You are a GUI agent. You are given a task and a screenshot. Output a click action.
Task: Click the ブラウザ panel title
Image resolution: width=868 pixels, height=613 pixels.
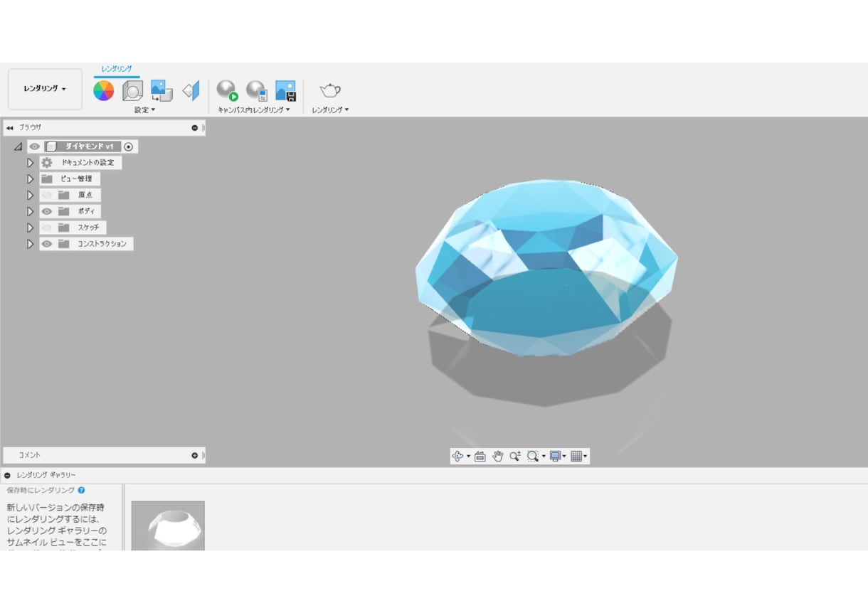click(31, 127)
